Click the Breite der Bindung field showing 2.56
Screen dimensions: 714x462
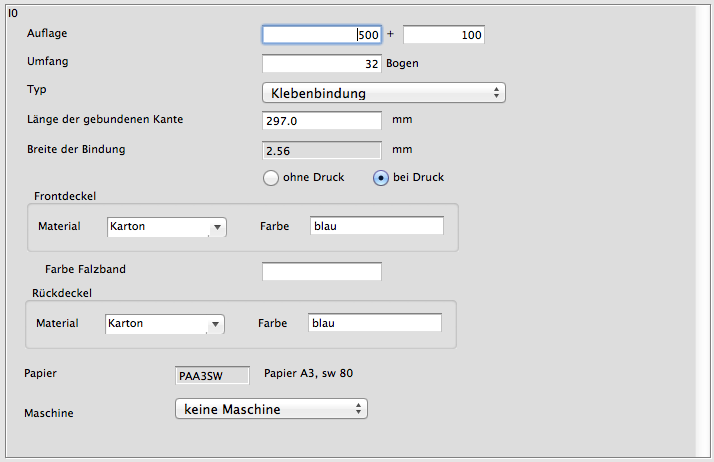point(321,151)
